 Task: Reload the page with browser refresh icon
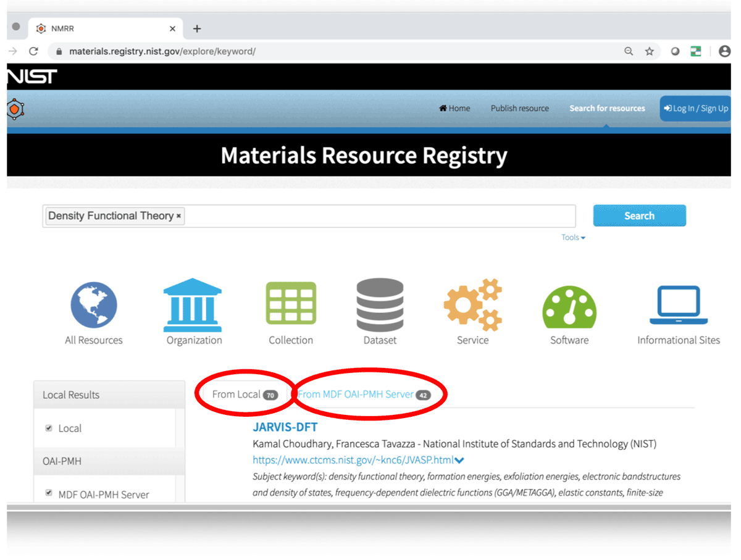click(x=33, y=51)
